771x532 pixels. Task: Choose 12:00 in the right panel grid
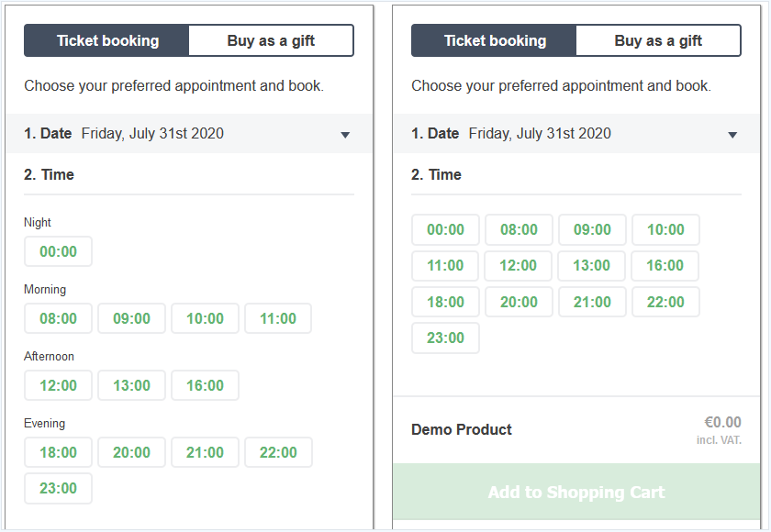[x=519, y=265]
